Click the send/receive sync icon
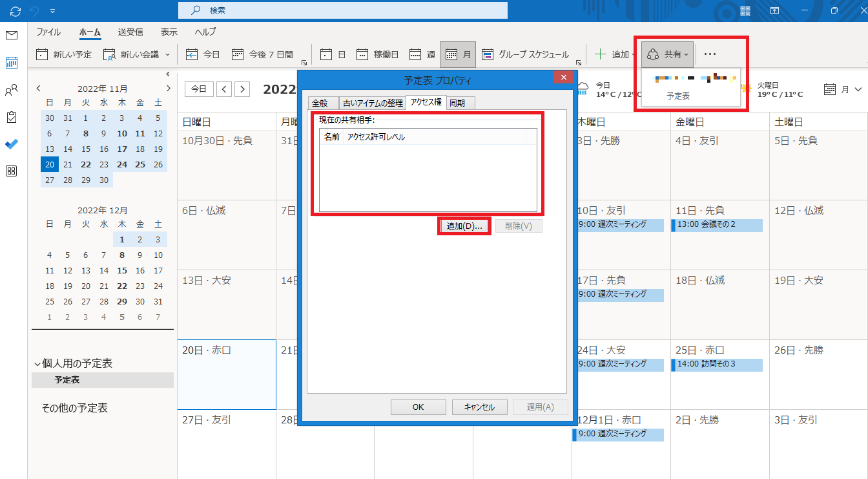 (x=15, y=10)
